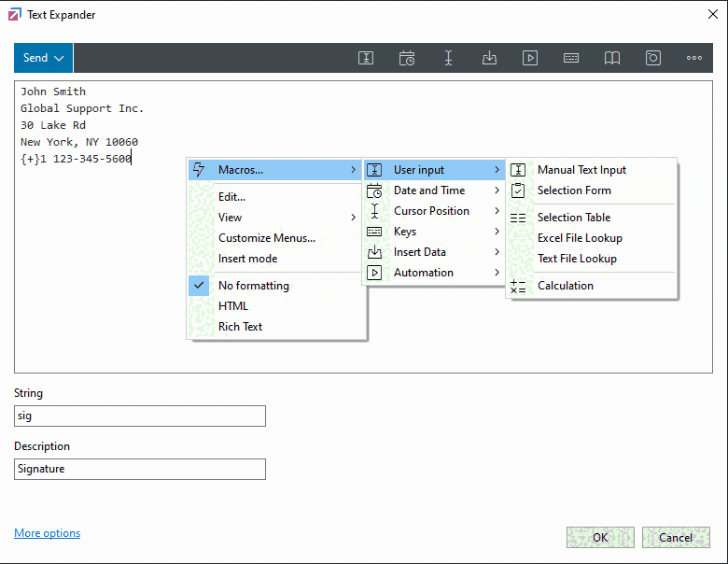Image resolution: width=728 pixels, height=564 pixels.
Task: Select the Calculation menu entry
Action: [x=565, y=286]
